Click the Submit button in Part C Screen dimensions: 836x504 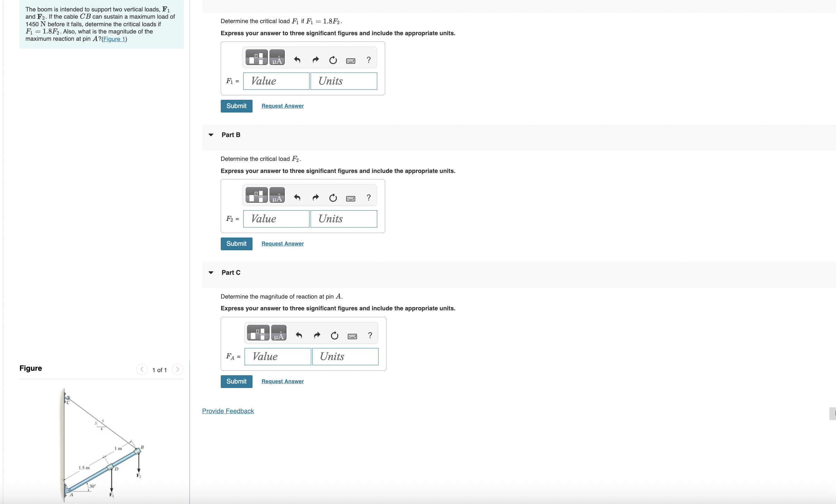237,381
